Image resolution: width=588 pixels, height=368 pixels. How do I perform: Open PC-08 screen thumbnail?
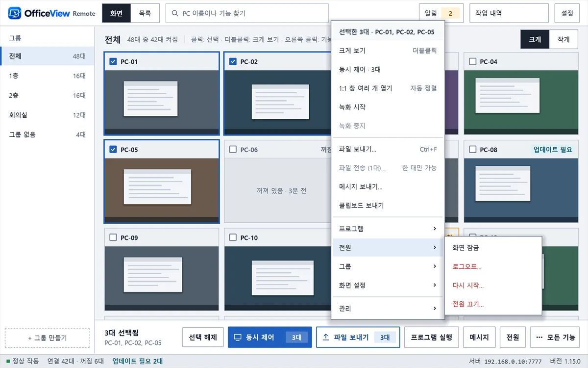pos(522,190)
